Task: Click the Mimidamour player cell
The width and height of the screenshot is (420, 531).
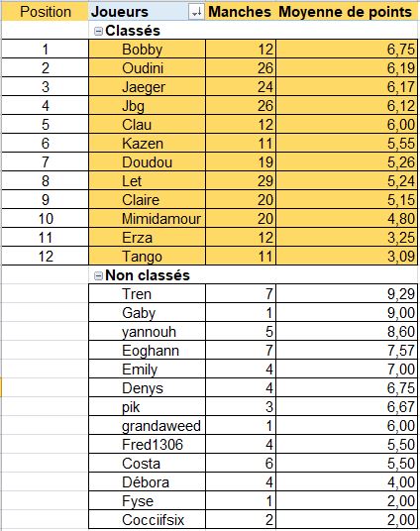Action: tap(147, 218)
